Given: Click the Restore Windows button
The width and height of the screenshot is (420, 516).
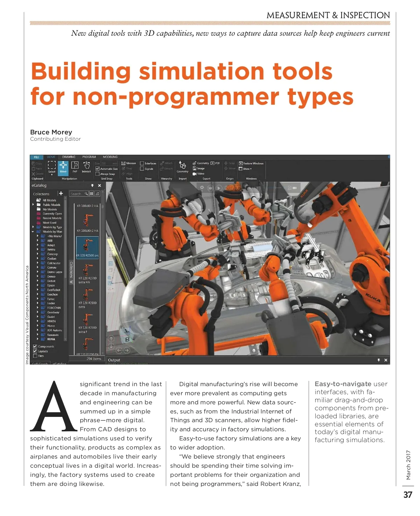Looking at the screenshot, I should 251,163.
